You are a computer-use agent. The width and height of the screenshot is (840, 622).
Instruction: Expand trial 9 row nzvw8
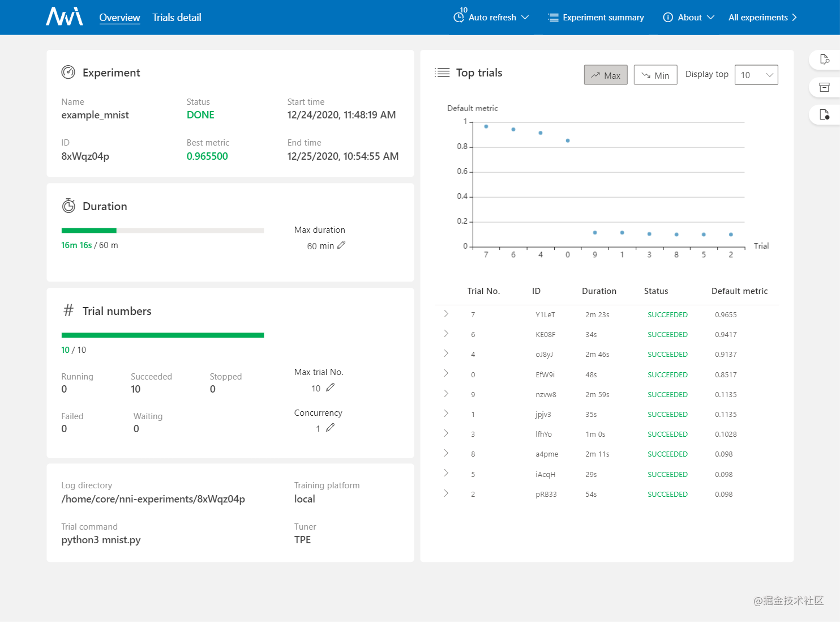click(446, 394)
